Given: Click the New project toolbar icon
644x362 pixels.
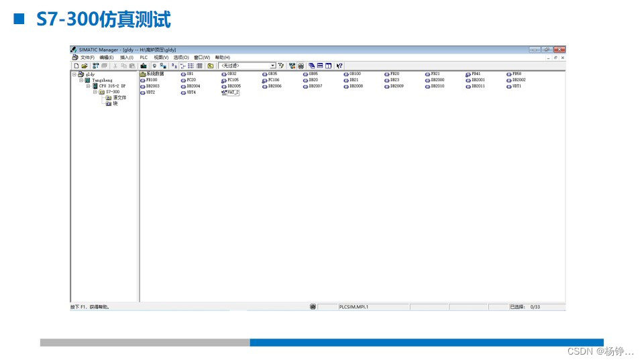Looking at the screenshot, I should pos(76,66).
